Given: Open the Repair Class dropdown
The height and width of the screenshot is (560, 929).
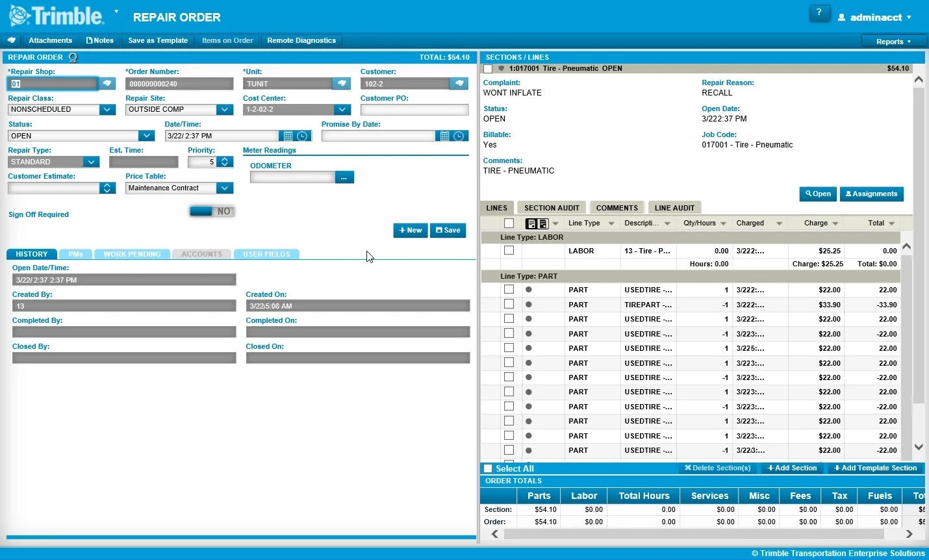Looking at the screenshot, I should 108,110.
